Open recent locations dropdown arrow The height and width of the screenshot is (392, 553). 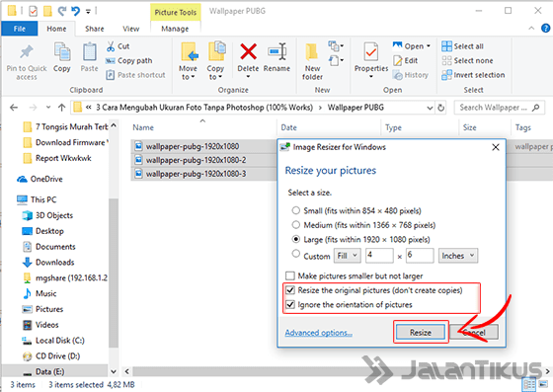tap(48, 108)
